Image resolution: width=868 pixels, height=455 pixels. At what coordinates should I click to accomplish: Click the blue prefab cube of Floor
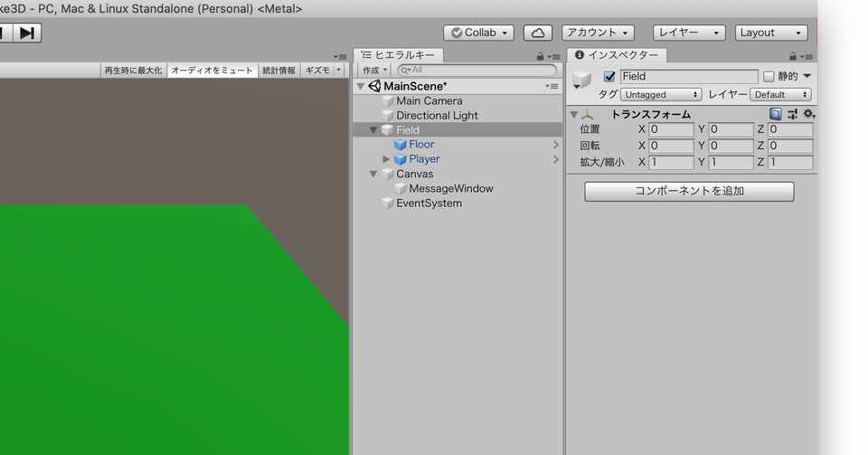pos(401,145)
